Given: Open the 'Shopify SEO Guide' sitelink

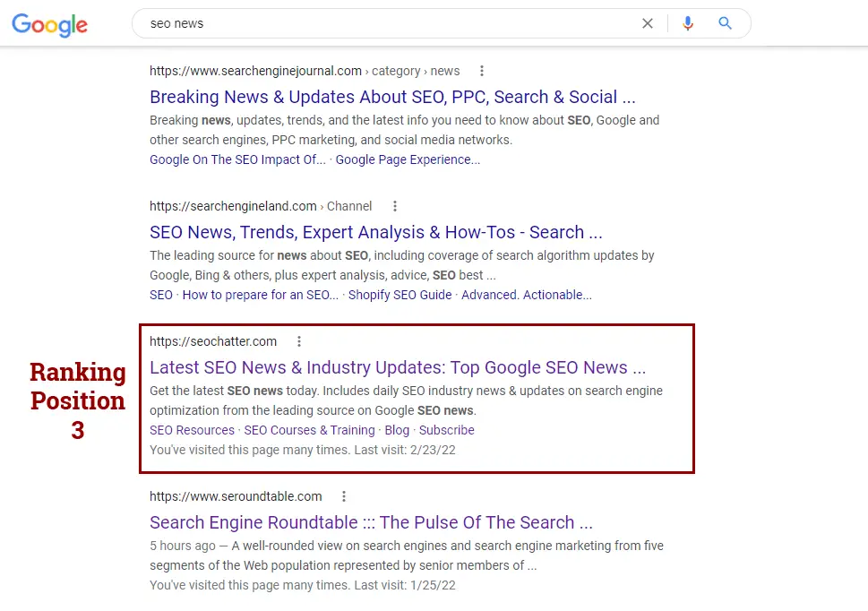Looking at the screenshot, I should click(x=400, y=295).
